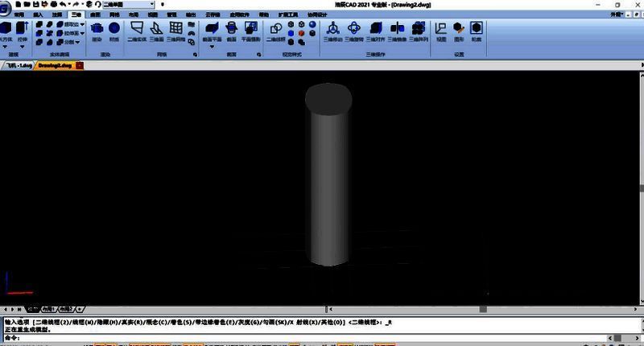Close the Drawing2.dwg tab with red button
Image resolution: width=644 pixels, height=346 pixels.
point(80,65)
